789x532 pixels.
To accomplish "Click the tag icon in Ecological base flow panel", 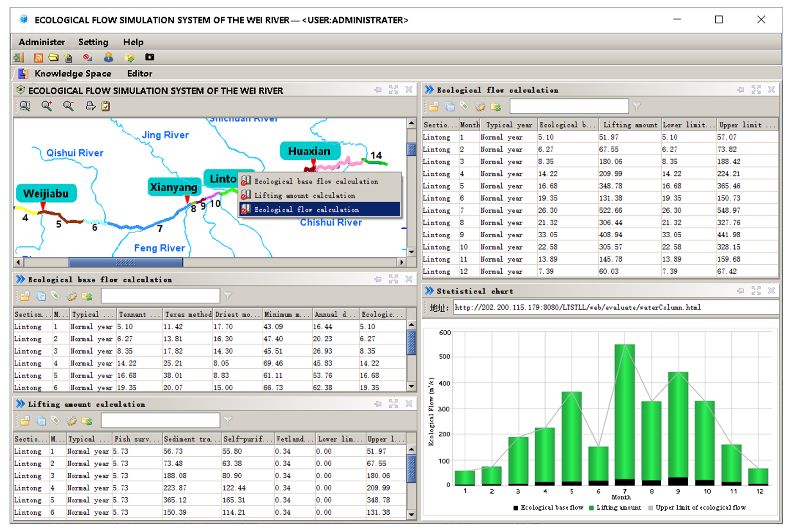I will pyautogui.click(x=55, y=296).
